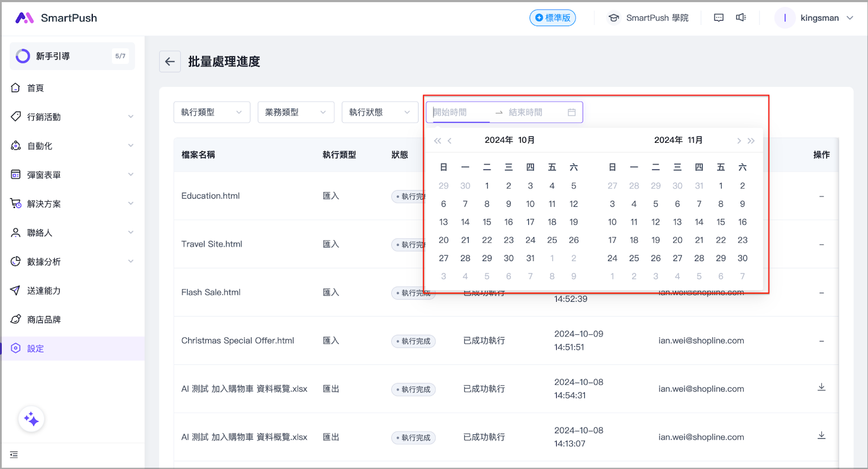Image resolution: width=868 pixels, height=469 pixels.
Task: Open the announcement speaker icon in header
Action: (x=741, y=18)
